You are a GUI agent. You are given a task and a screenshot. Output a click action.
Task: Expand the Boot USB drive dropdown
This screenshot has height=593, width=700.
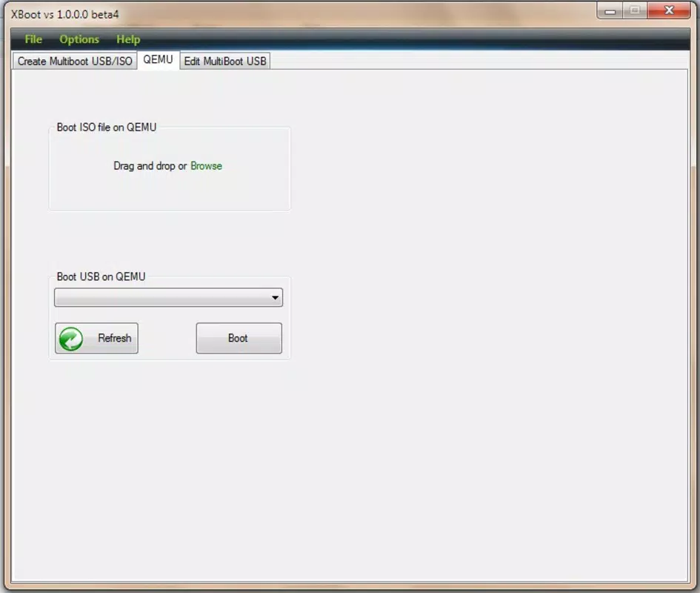pyautogui.click(x=168, y=298)
